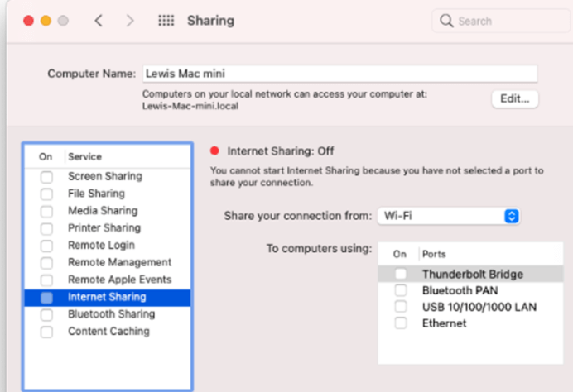573x392 pixels.
Task: Enable the Media Sharing checkbox
Action: click(46, 211)
